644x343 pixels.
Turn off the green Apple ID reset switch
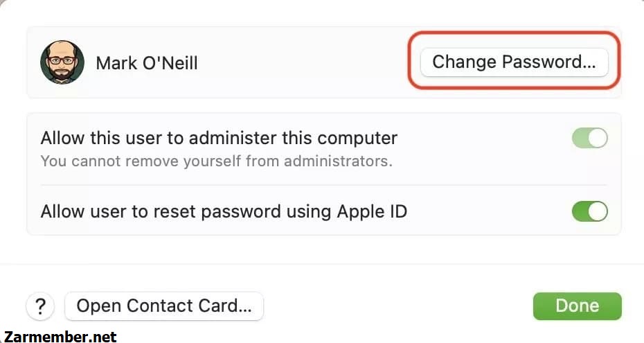590,211
